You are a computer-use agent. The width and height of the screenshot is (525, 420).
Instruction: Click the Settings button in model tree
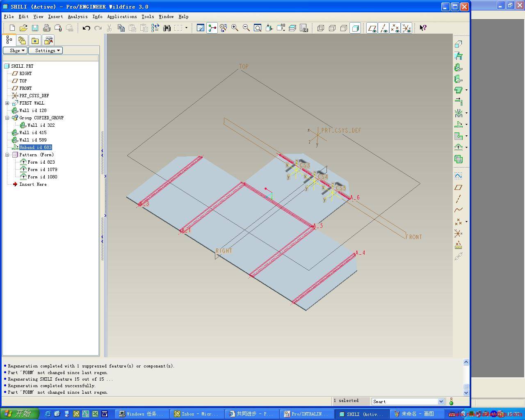point(45,50)
